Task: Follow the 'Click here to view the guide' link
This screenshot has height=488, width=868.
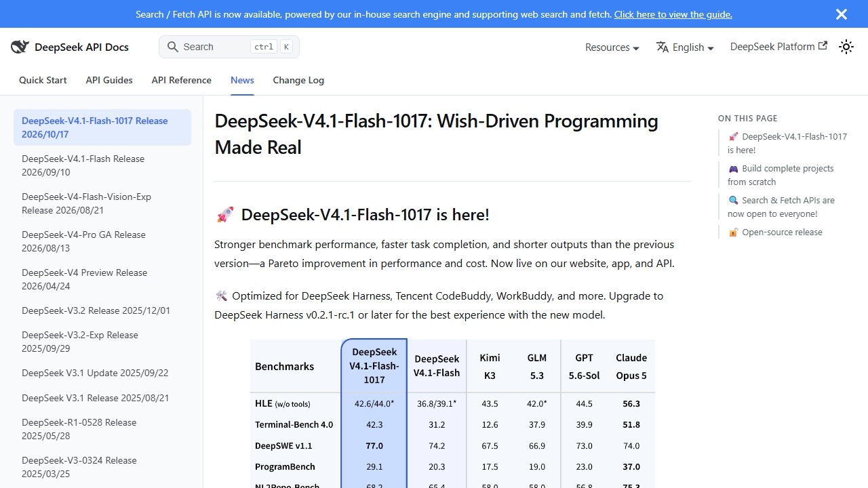Action: pyautogui.click(x=673, y=14)
